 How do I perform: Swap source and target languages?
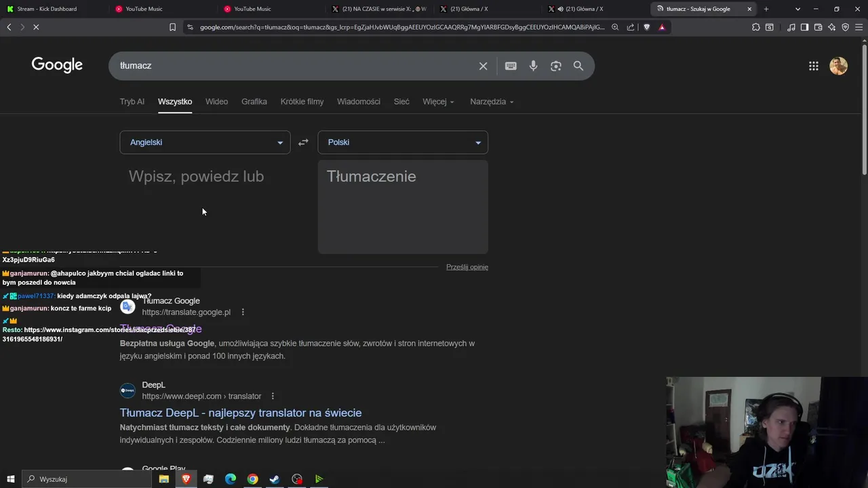303,142
